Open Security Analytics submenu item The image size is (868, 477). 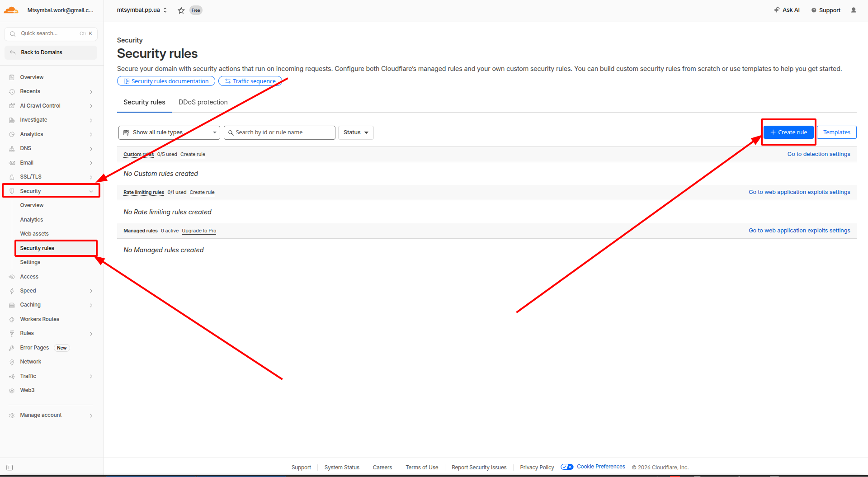coord(32,220)
